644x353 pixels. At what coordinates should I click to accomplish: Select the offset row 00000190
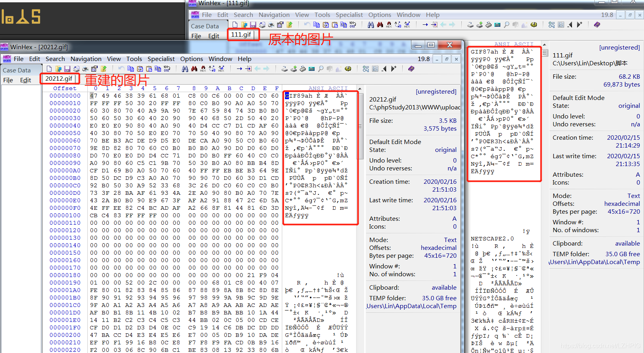(65, 283)
